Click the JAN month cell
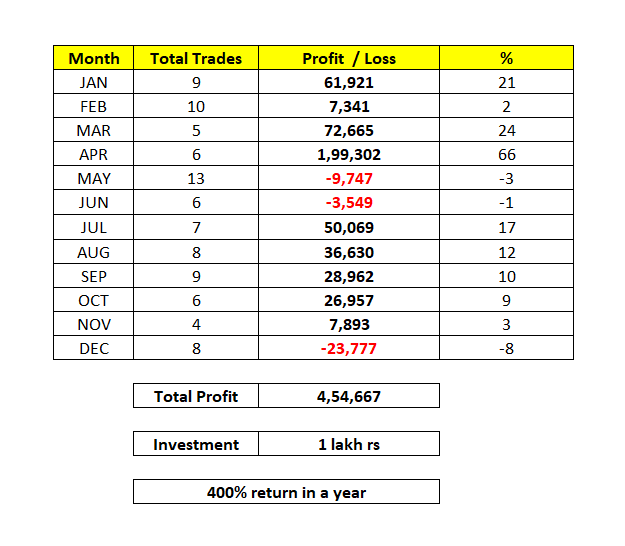This screenshot has width=625, height=546. pyautogui.click(x=93, y=82)
